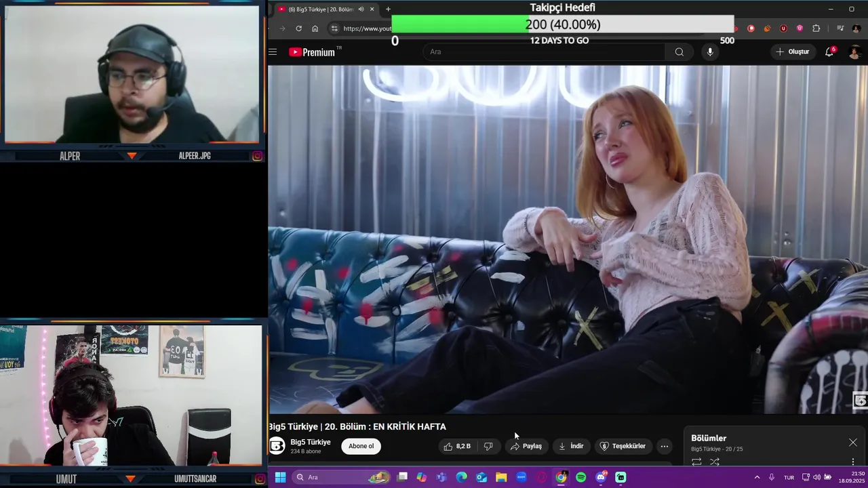
Task: Open browser profile avatar in toolbar
Action: click(858, 28)
